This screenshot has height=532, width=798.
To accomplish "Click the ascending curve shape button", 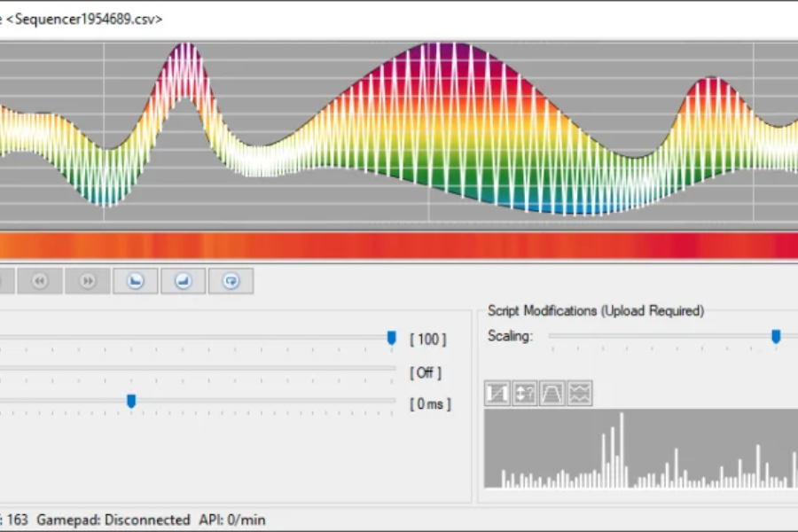I will coord(184,281).
